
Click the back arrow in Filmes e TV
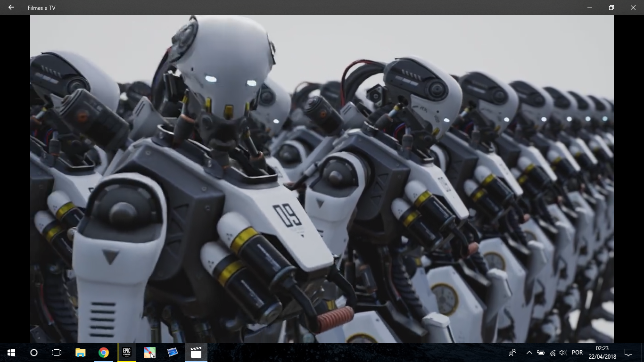click(x=11, y=8)
